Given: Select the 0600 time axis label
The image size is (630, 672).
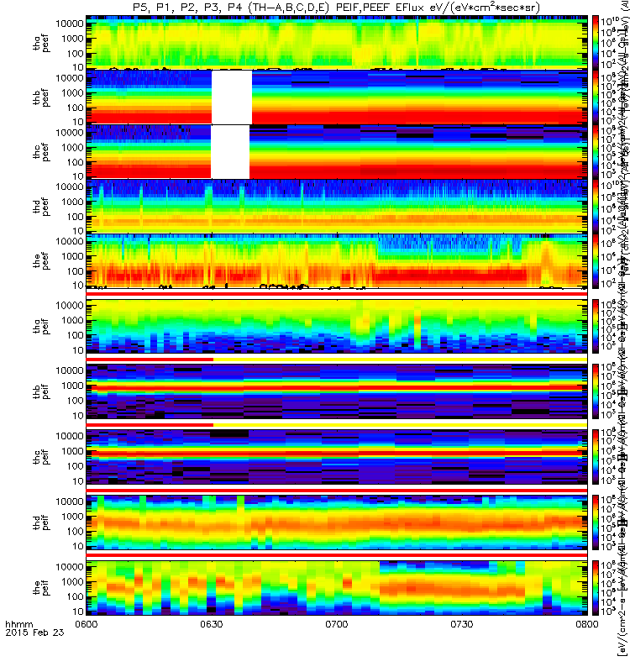Looking at the screenshot, I should [x=87, y=624].
